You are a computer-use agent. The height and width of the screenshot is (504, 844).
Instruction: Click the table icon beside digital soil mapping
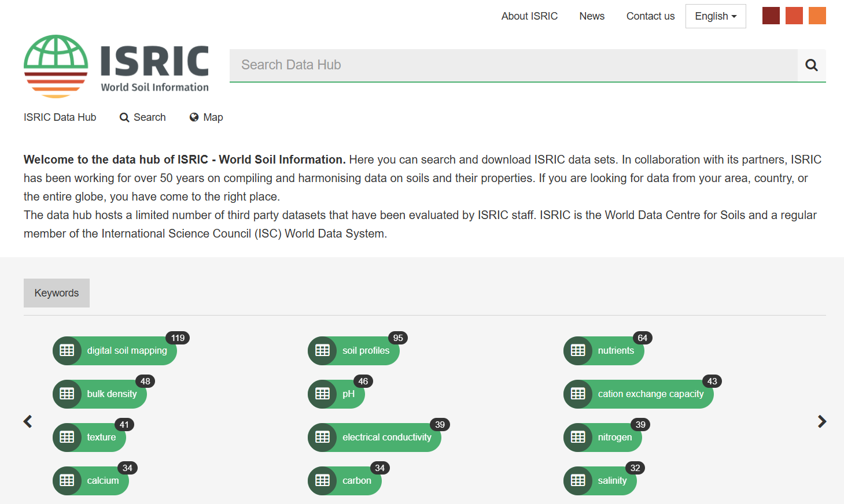click(x=67, y=351)
